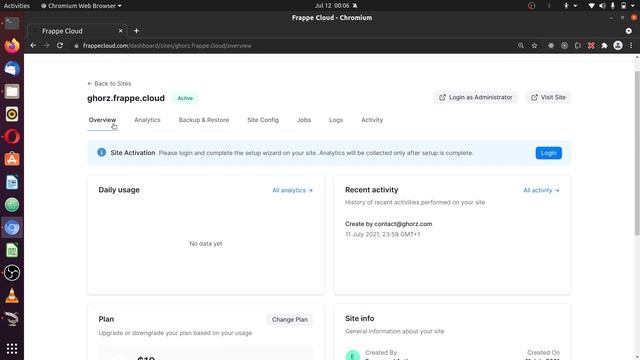Click the Visit Site button

(x=548, y=98)
